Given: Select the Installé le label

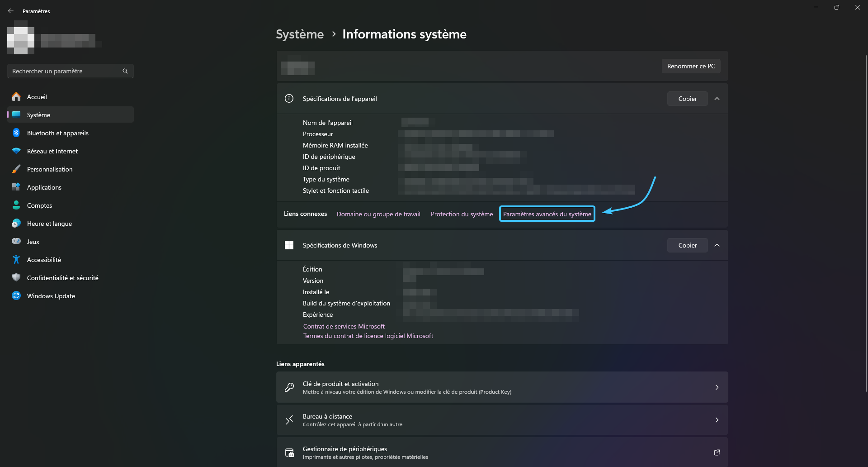Looking at the screenshot, I should (316, 292).
